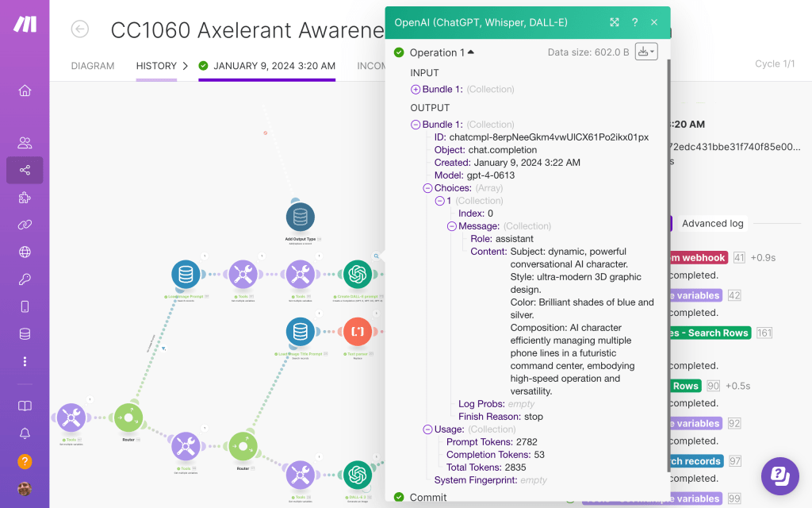Click the back arrow beside scenario title
Screen dimensions: 812x508
click(x=80, y=29)
